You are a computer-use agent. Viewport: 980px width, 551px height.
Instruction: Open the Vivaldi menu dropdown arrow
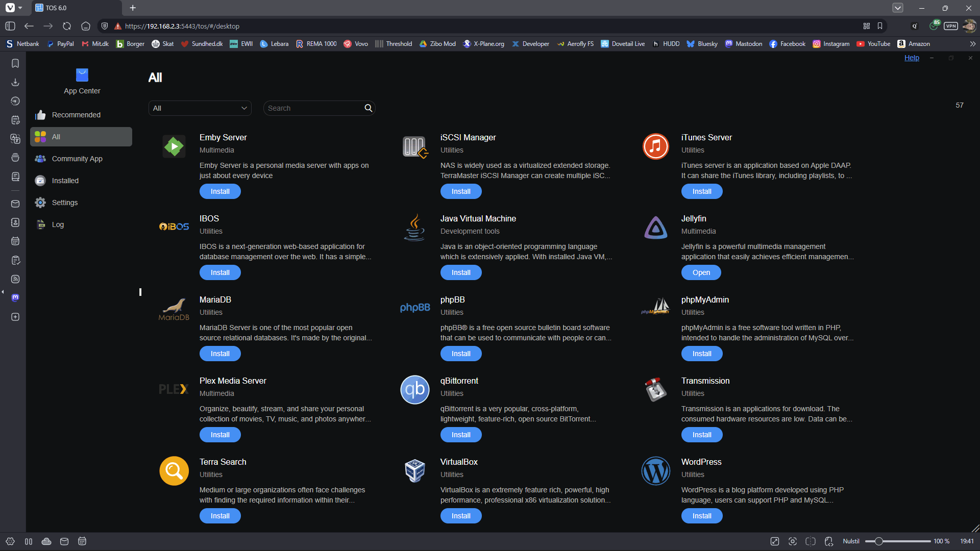[20, 8]
